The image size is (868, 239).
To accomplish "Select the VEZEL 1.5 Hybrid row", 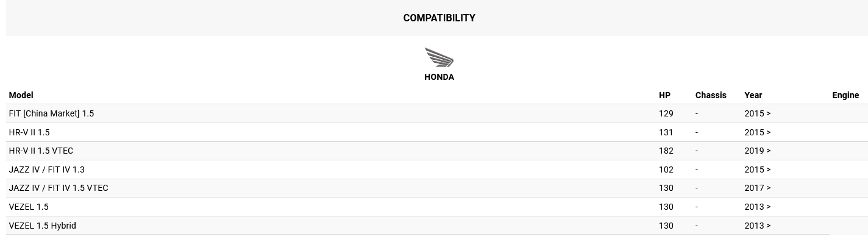I will click(437, 226).
